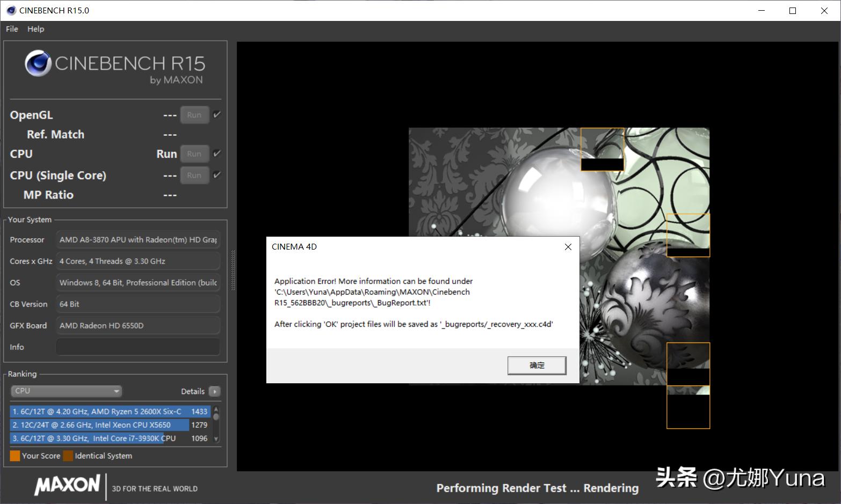Toggle the CPU test checkbox
841x504 pixels.
click(x=217, y=154)
